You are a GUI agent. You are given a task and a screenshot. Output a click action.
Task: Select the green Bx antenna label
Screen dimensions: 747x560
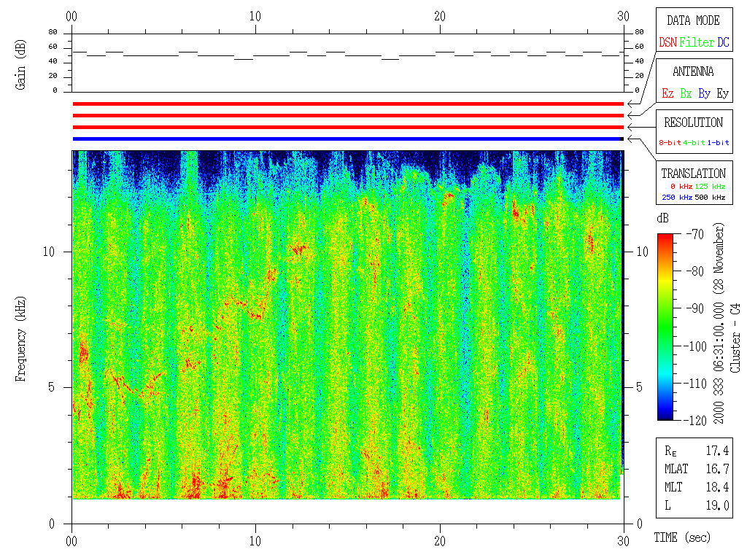pyautogui.click(x=686, y=94)
